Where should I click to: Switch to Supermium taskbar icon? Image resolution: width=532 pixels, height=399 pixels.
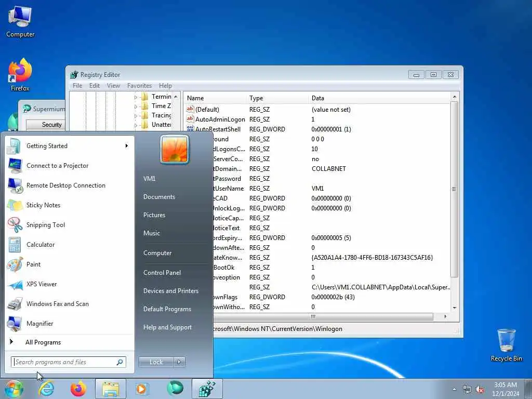click(175, 389)
